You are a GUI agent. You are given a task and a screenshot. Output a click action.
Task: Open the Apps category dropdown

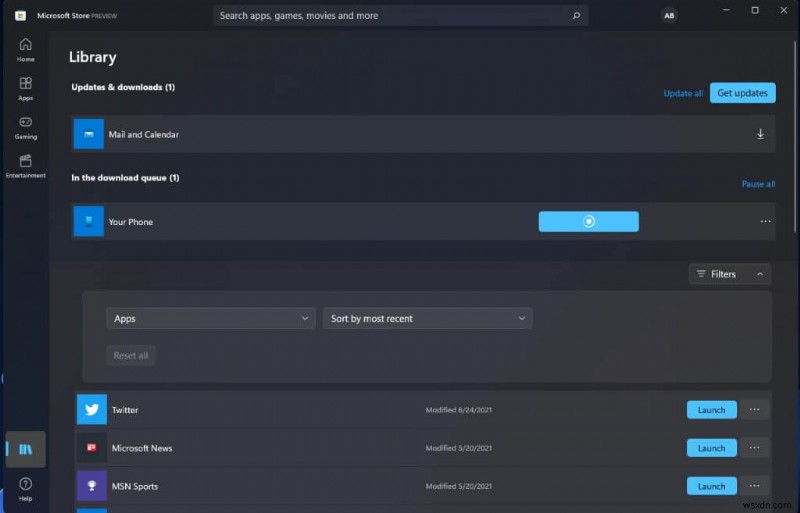211,319
